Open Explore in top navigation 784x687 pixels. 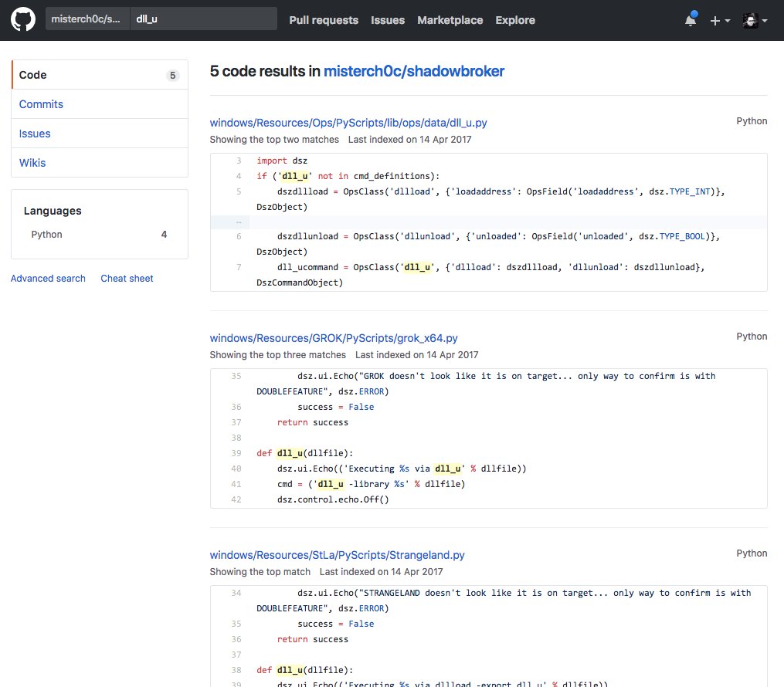515,20
